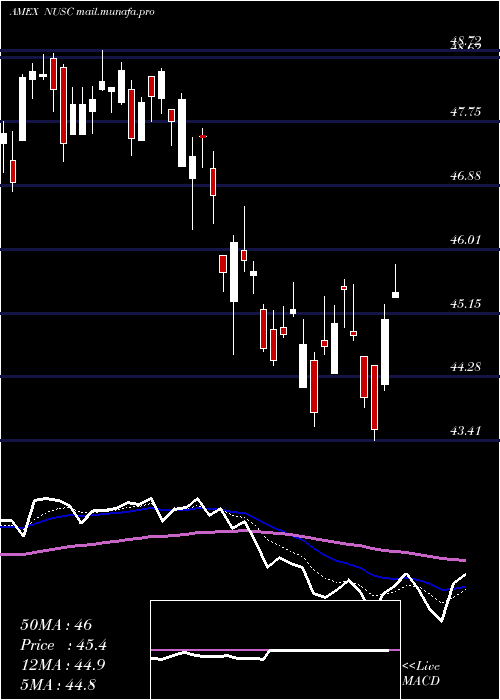500x700 pixels.
Task: Click the AMEX NUSC mail.munafa.pro title text
Action: point(82,12)
